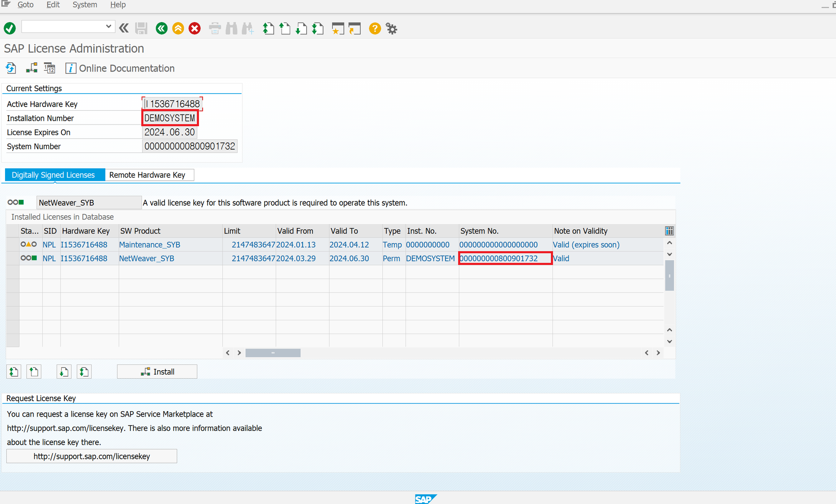Click the refresh icon under the title

[x=11, y=68]
